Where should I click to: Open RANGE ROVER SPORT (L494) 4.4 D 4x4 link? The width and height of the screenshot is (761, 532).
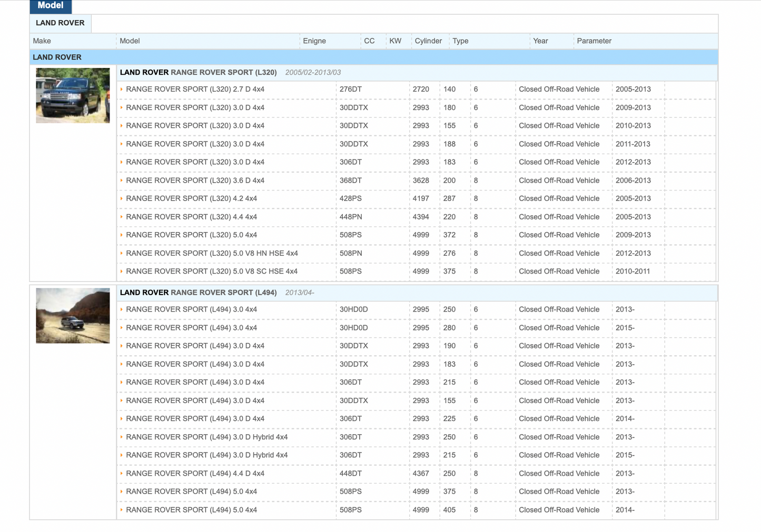click(x=195, y=474)
